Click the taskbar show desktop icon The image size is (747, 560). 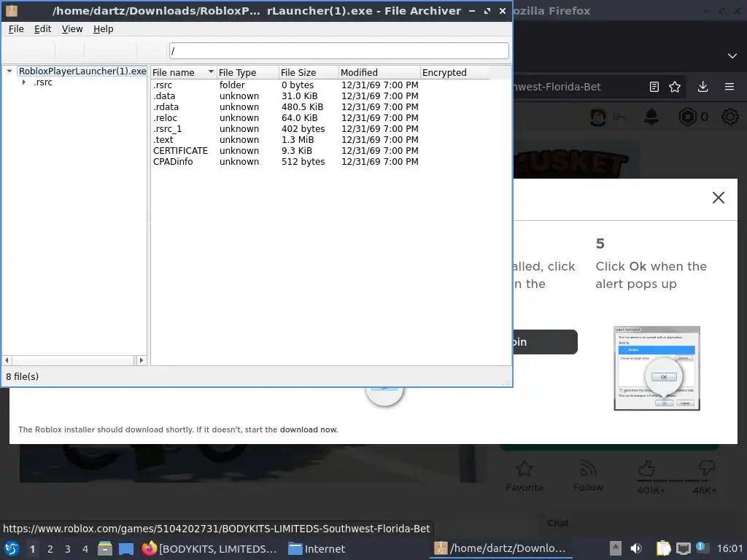(x=126, y=548)
